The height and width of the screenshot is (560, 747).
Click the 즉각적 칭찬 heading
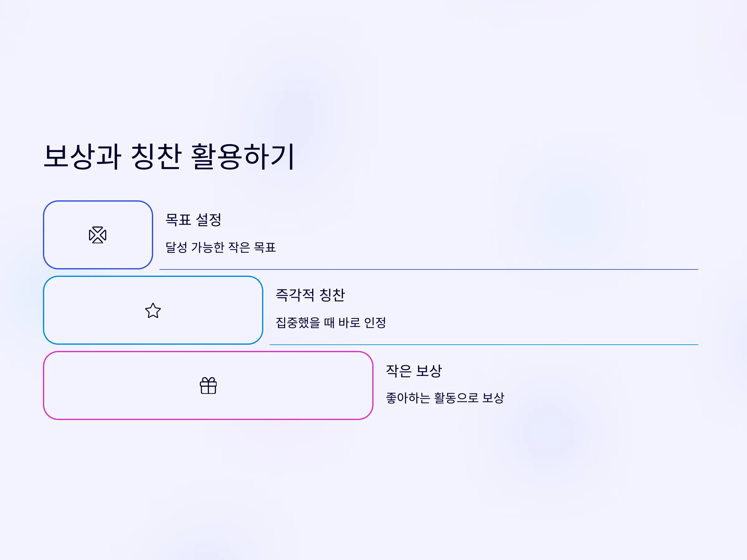[x=310, y=295]
